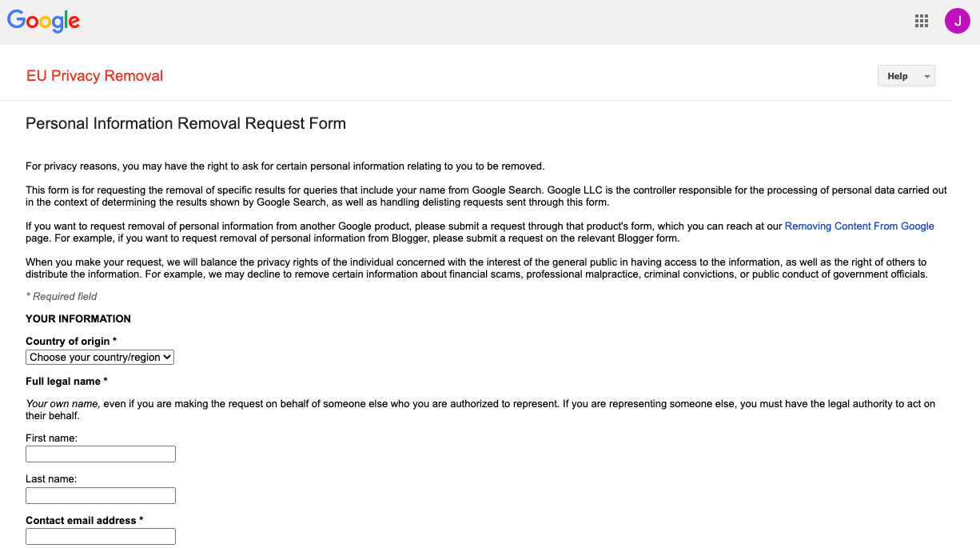Image resolution: width=980 pixels, height=548 pixels.
Task: Select the Contact email address field
Action: 101,537
